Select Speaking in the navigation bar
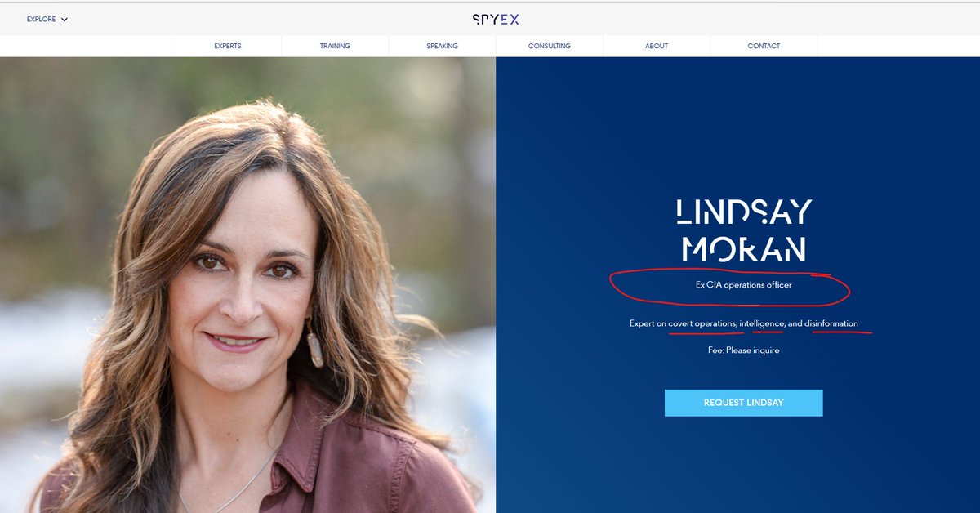The image size is (980, 513). click(x=442, y=46)
